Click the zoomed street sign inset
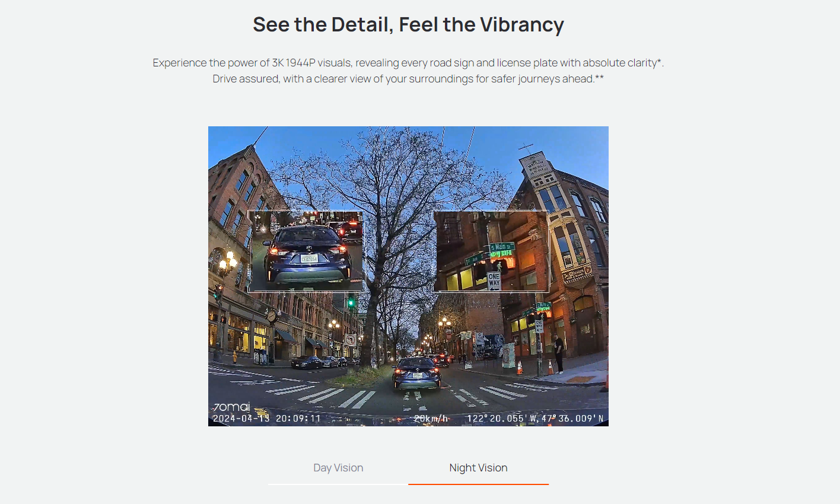The image size is (840, 504). [x=491, y=251]
